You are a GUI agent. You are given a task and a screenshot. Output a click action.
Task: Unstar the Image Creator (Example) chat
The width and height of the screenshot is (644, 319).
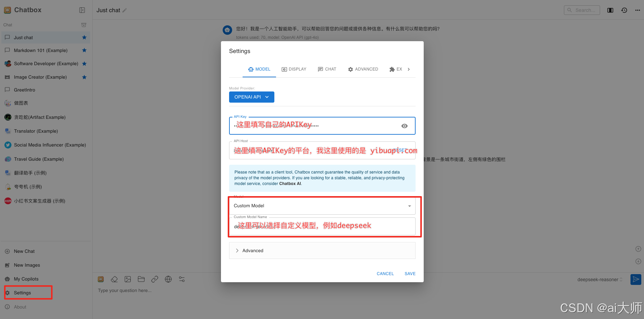[x=84, y=77]
